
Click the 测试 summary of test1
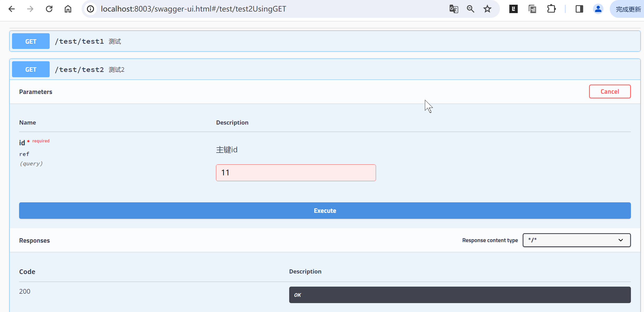115,41
